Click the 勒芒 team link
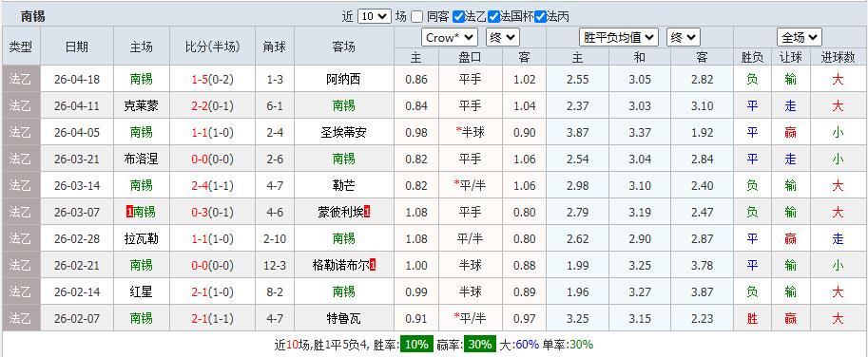Screen dimensions: 868x357 343,185
